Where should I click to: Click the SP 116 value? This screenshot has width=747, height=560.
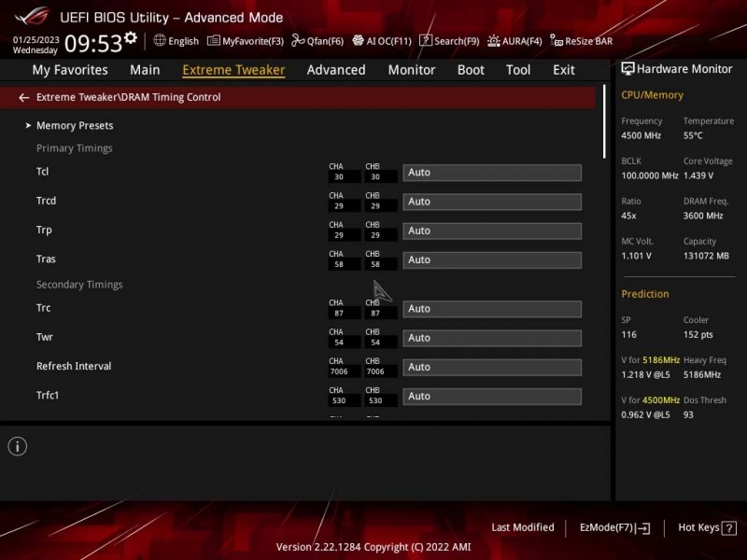628,335
